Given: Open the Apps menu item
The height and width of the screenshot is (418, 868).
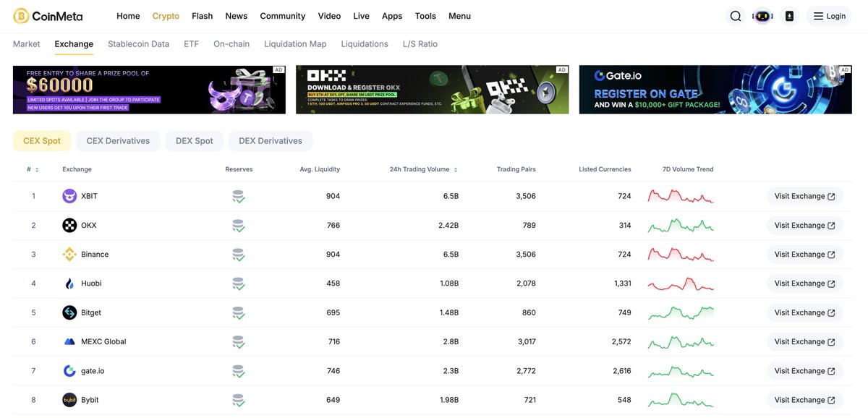Looking at the screenshot, I should click(x=392, y=16).
